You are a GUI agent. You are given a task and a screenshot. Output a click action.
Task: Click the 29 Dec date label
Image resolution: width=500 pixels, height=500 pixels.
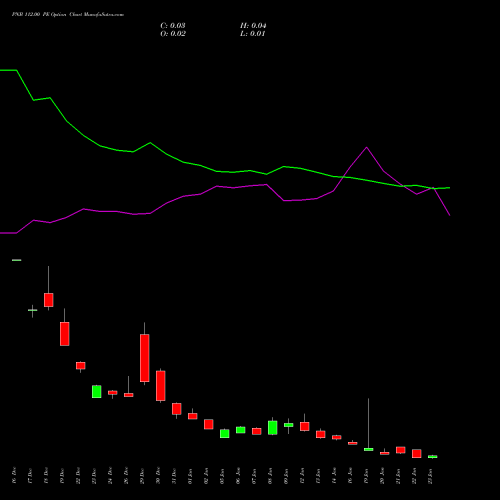pyautogui.click(x=142, y=475)
